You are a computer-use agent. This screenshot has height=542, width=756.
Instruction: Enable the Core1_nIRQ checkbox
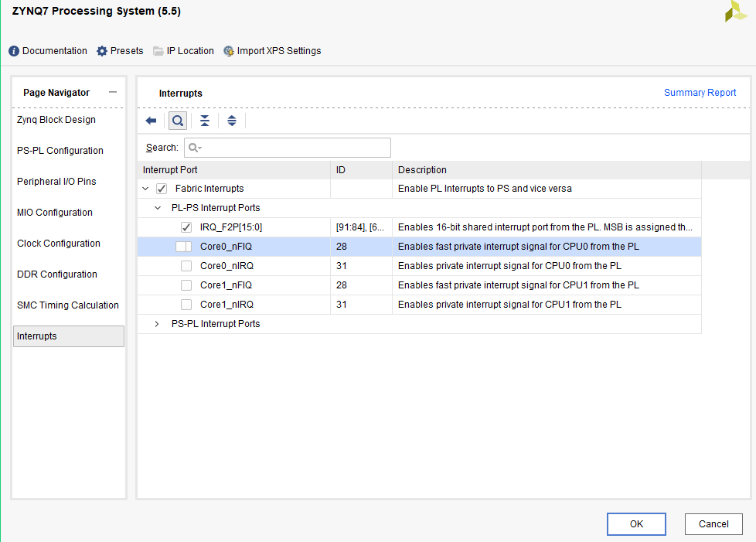pyautogui.click(x=186, y=305)
